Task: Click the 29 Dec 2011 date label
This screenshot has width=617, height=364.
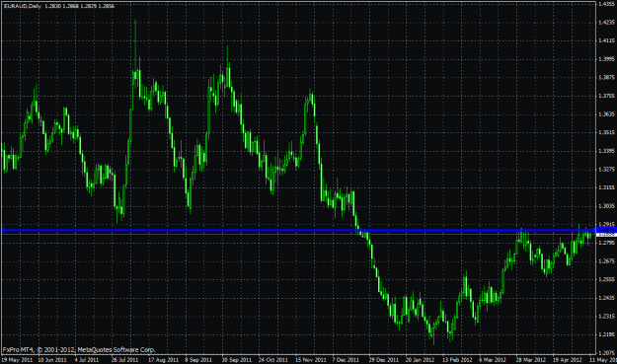Action: pyautogui.click(x=384, y=360)
